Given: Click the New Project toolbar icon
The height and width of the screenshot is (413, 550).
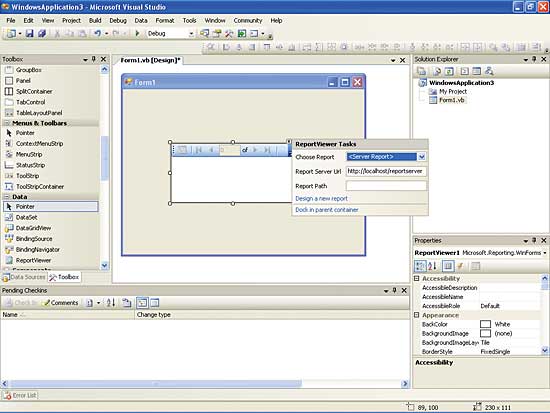Looking at the screenshot, I should pyautogui.click(x=11, y=33).
